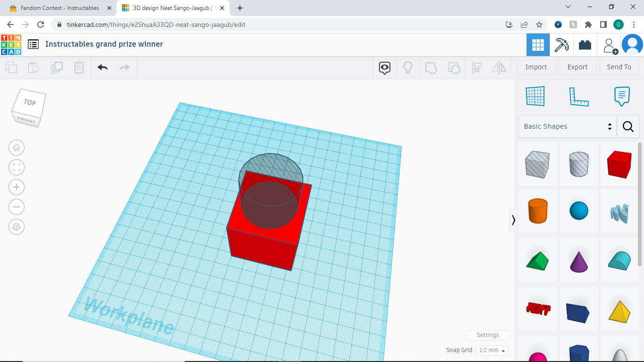The height and width of the screenshot is (362, 644).
Task: Select the Ruler tool
Action: (579, 96)
